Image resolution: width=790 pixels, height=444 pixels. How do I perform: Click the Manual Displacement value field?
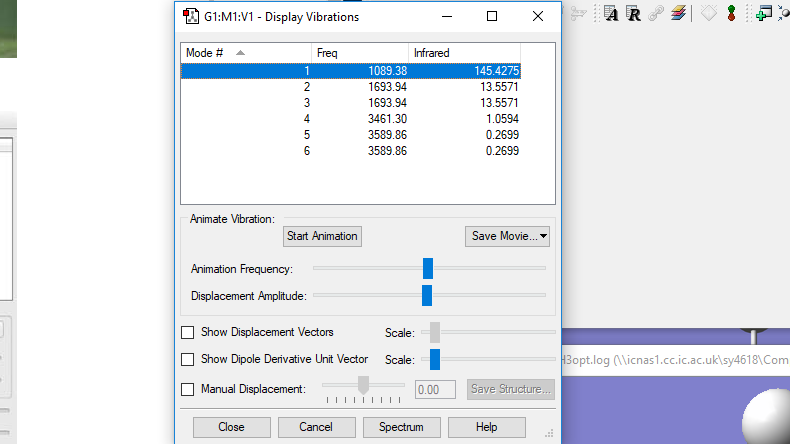[x=435, y=389]
